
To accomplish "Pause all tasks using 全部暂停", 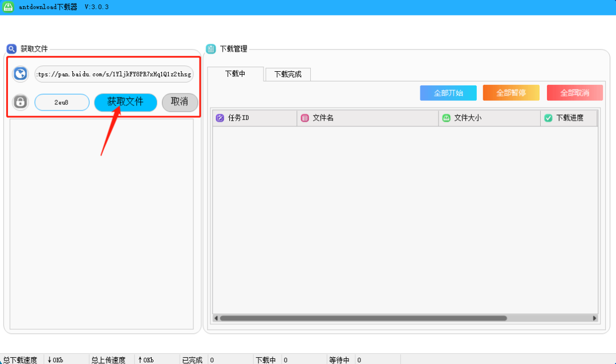I will coord(511,93).
